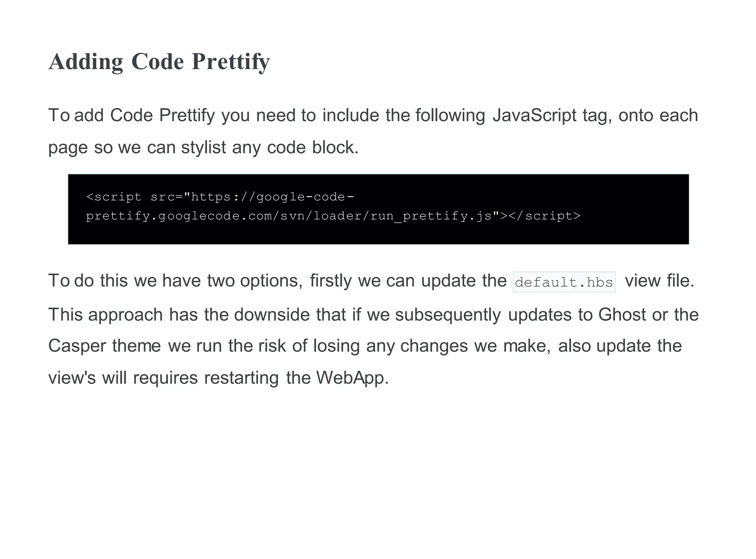
Task: Click the word 'WebApp.' at paragraph end
Action: click(353, 378)
